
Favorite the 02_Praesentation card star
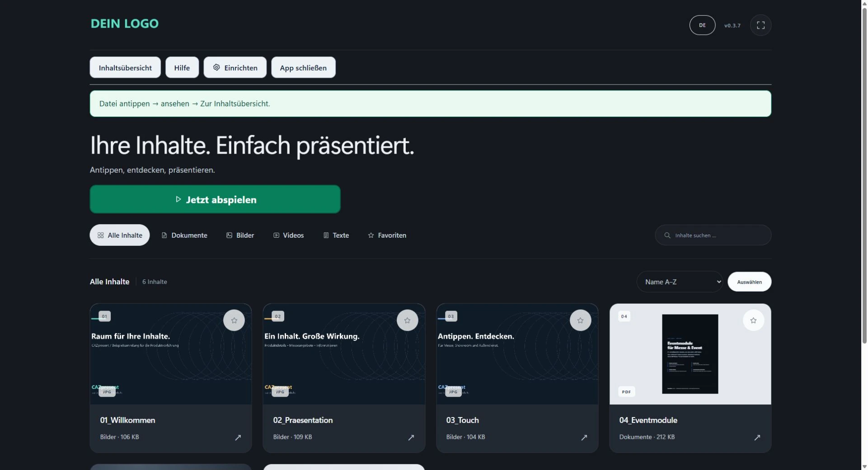(407, 320)
